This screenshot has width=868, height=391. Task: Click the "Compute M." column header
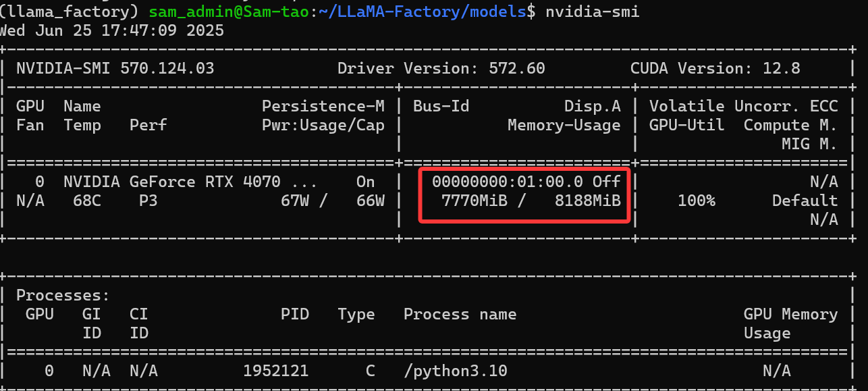[791, 125]
